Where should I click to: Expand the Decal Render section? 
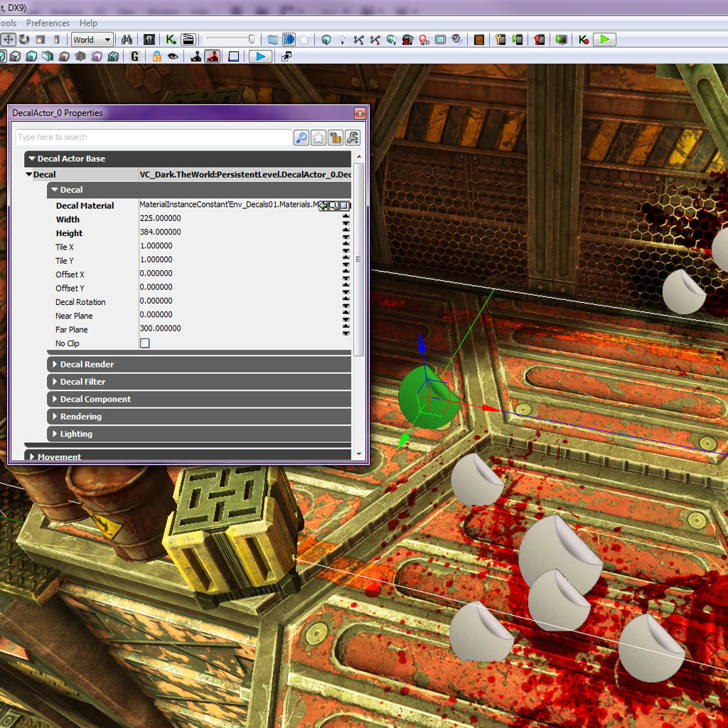click(x=55, y=365)
